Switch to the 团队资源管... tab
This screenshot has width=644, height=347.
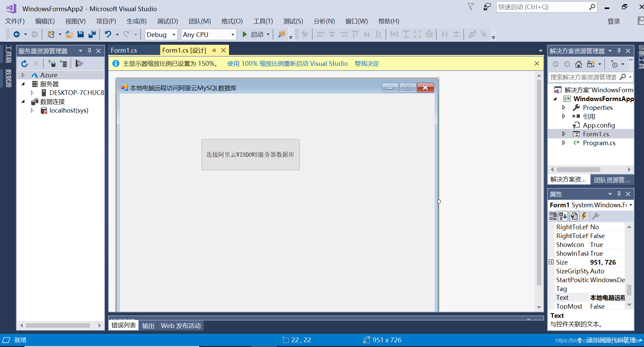612,179
